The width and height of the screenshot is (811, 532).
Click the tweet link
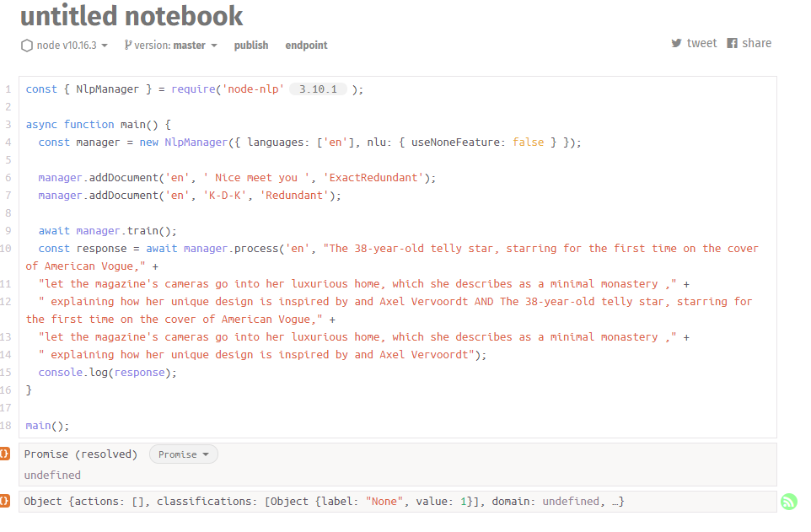[701, 42]
